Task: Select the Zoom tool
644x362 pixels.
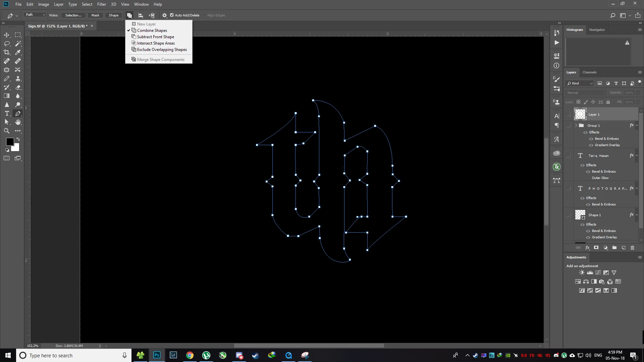Action: tap(7, 131)
